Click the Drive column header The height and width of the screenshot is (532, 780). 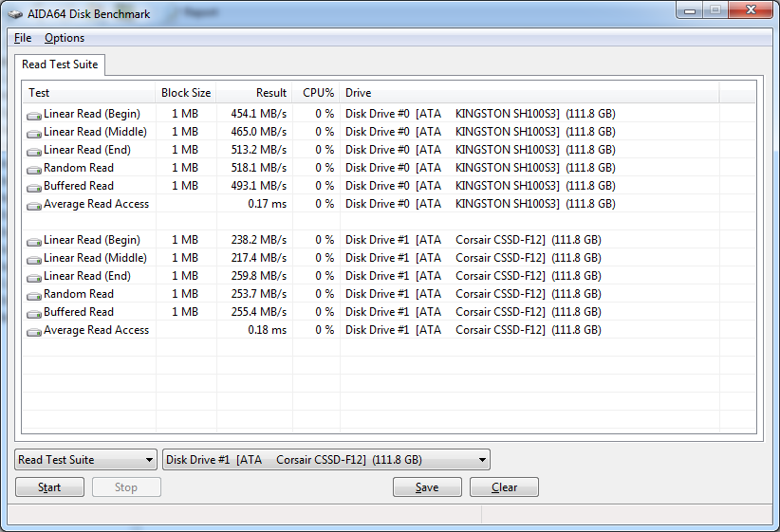click(x=529, y=93)
